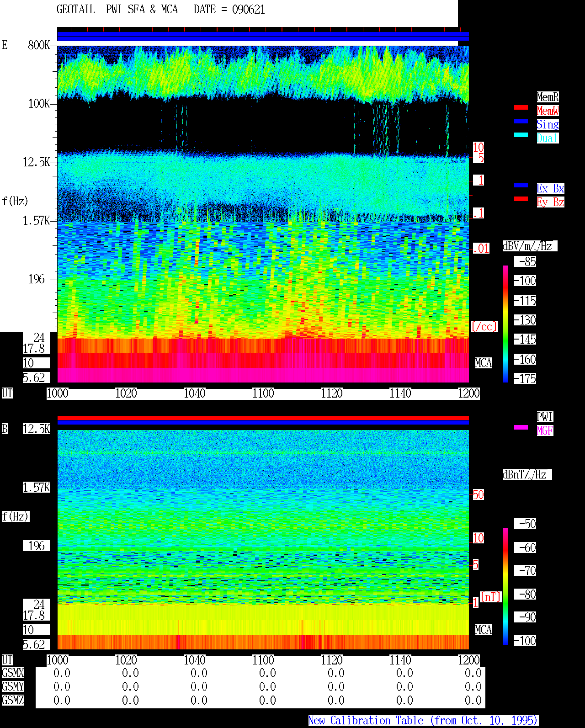Viewport: 585px width, 728px height.
Task: Select the PWI legend label
Action: click(545, 417)
